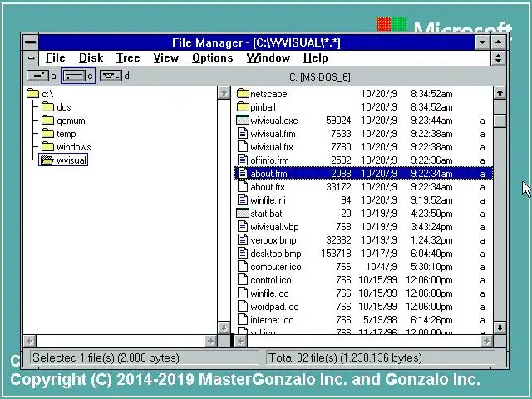This screenshot has height=399, width=532.
Task: Open the Tree menu
Action: tap(128, 57)
